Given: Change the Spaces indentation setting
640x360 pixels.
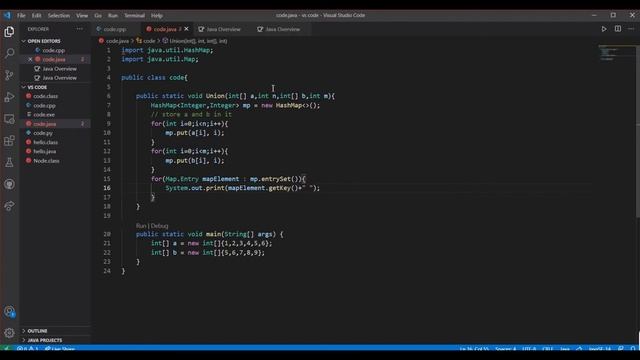Looking at the screenshot, I should click(x=505, y=349).
